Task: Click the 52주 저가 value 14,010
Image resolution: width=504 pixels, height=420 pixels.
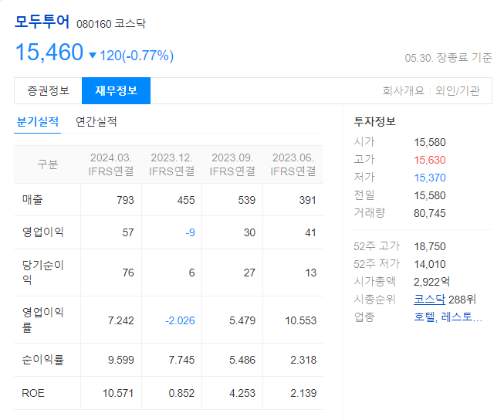Action: (430, 264)
